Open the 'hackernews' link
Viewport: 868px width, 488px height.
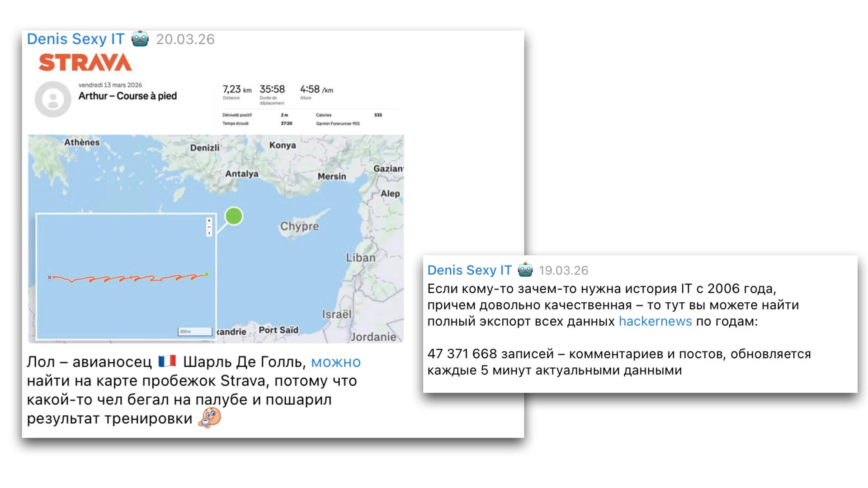pos(655,321)
